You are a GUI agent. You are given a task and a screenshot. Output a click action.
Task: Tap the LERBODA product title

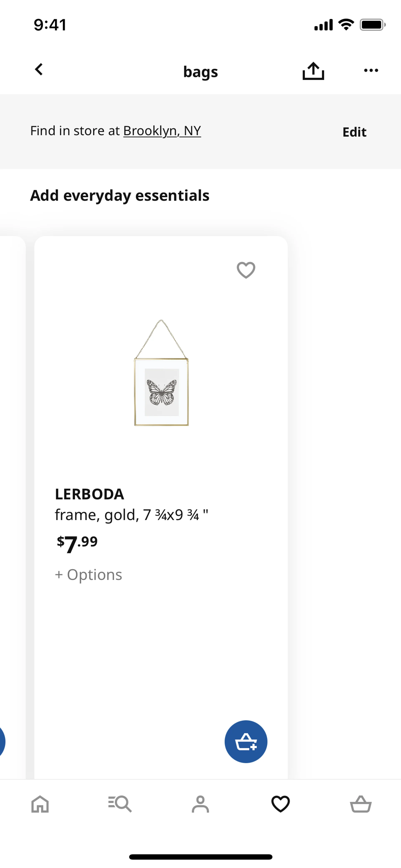point(90,494)
